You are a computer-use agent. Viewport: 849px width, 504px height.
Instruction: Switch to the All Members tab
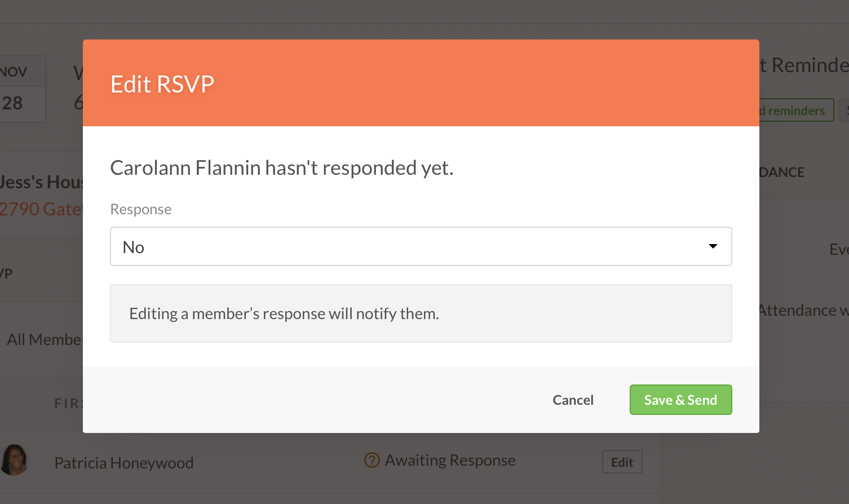pyautogui.click(x=45, y=339)
